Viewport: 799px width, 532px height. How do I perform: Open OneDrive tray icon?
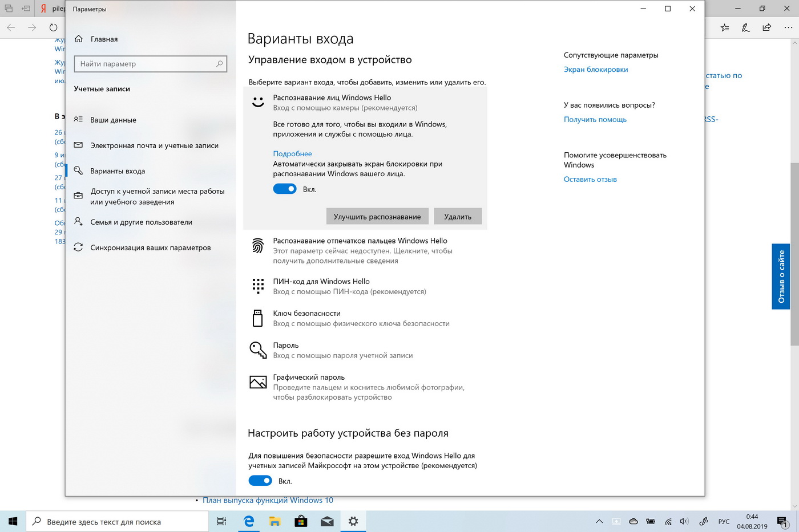[633, 521]
